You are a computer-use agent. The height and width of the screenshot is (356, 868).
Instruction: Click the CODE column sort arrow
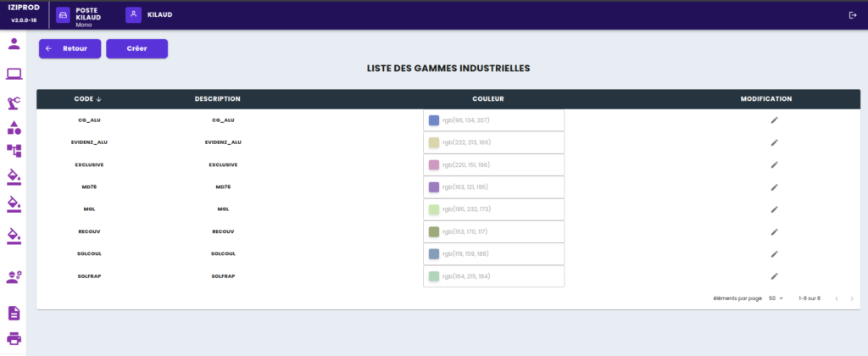pyautogui.click(x=99, y=99)
